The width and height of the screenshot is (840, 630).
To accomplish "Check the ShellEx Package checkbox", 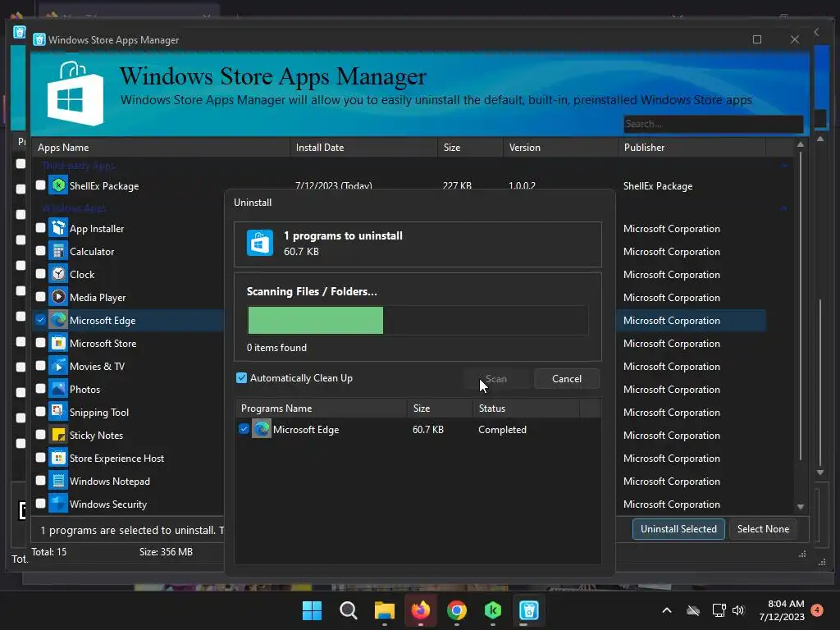I will (x=41, y=185).
